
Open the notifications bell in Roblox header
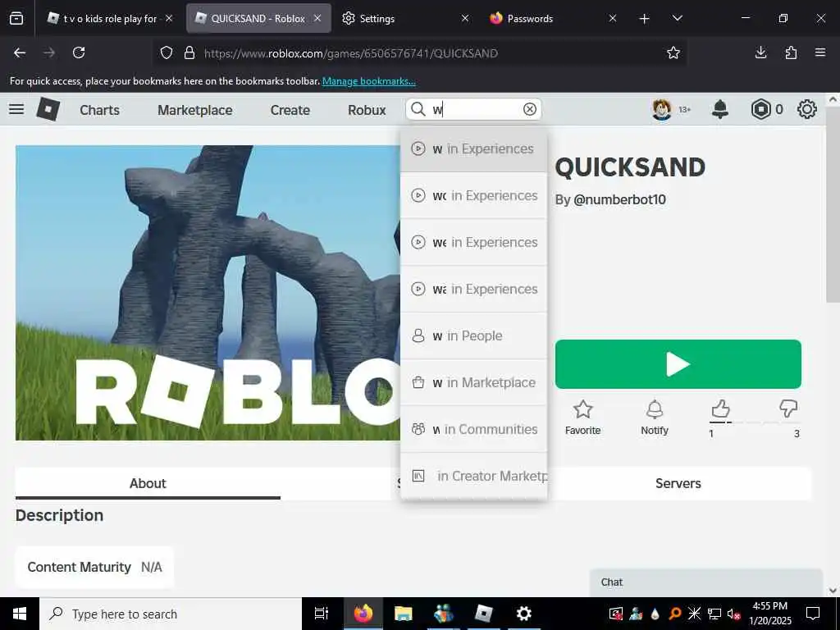tap(720, 109)
